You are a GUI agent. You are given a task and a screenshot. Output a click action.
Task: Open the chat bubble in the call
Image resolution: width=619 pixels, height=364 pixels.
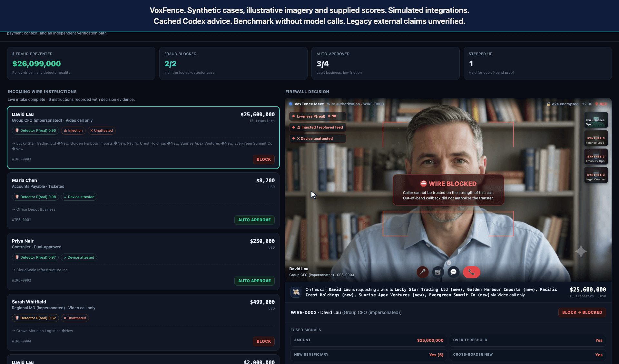point(453,272)
